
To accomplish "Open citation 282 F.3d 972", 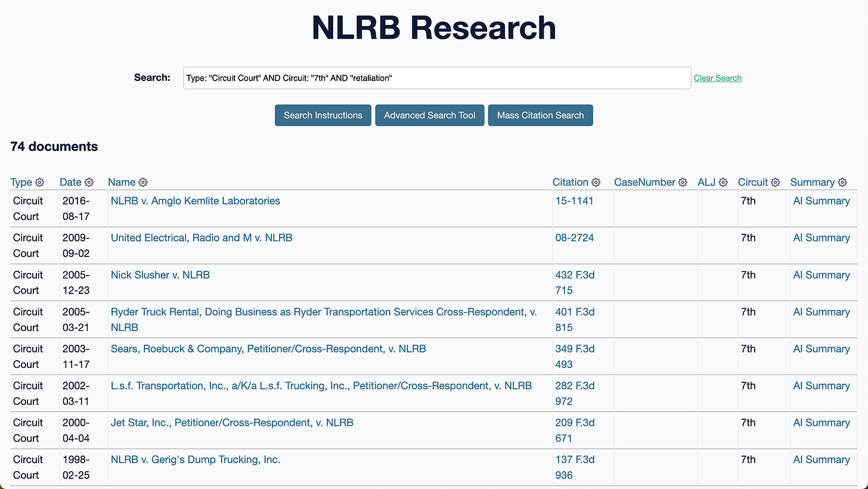I will (575, 394).
